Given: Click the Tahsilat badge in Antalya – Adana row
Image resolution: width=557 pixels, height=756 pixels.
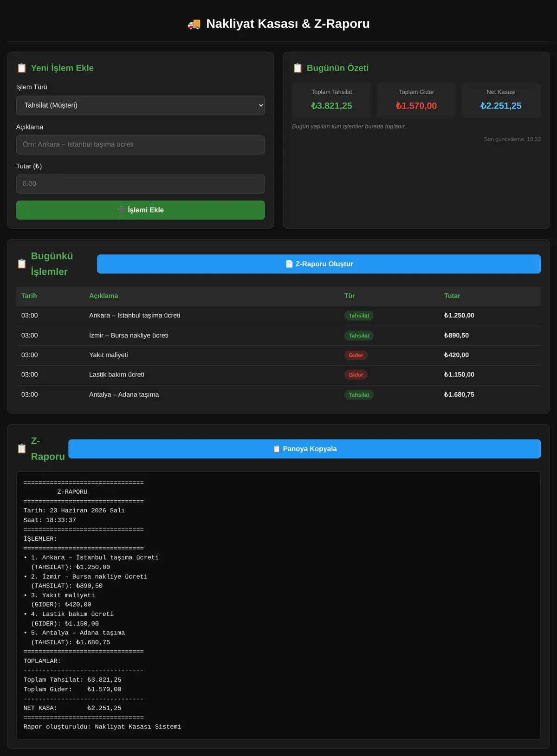Looking at the screenshot, I should pyautogui.click(x=359, y=395).
